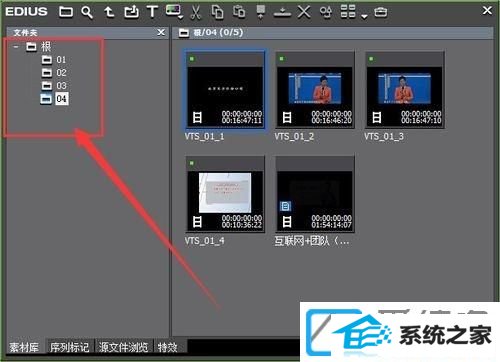Go up one folder level
This screenshot has width=500, height=362.
(x=109, y=12)
